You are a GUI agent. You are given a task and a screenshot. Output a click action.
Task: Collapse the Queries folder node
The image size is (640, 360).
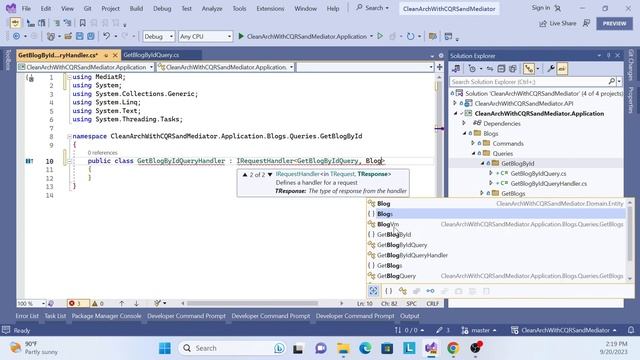coord(473,153)
